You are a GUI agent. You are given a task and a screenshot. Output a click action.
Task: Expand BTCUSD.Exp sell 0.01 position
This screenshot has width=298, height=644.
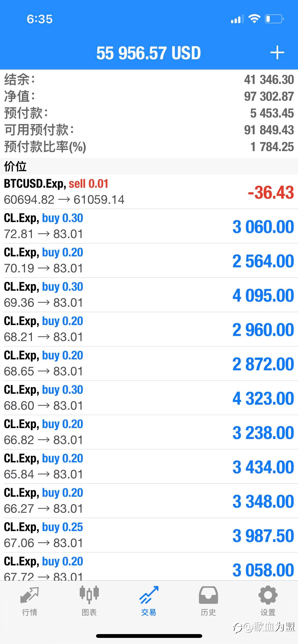click(149, 192)
